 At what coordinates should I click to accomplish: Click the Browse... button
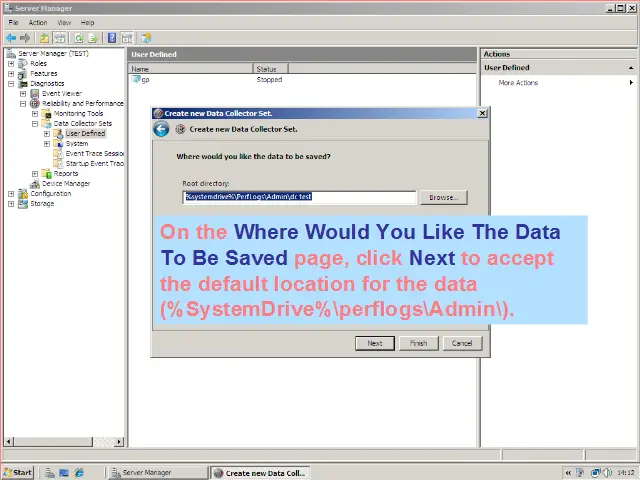(444, 198)
